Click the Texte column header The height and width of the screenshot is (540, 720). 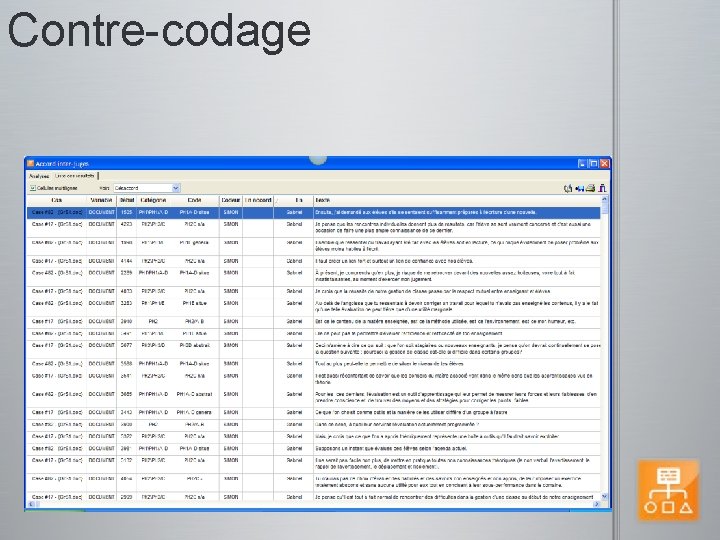tap(456, 201)
